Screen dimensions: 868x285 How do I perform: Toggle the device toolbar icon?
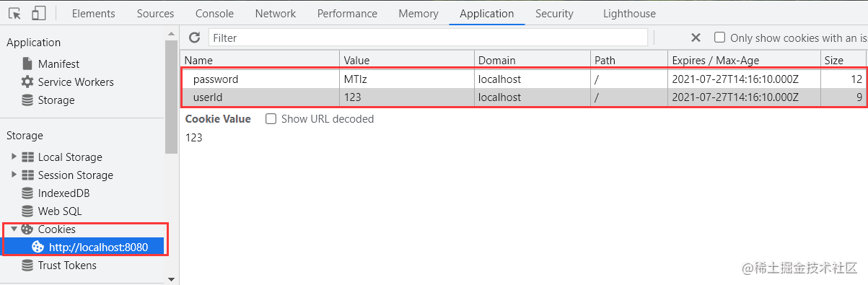(39, 13)
